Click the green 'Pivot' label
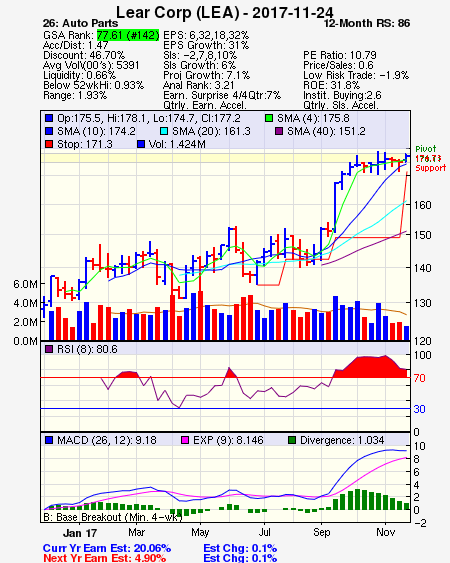Screen dimensions: 450x563 [x=426, y=149]
